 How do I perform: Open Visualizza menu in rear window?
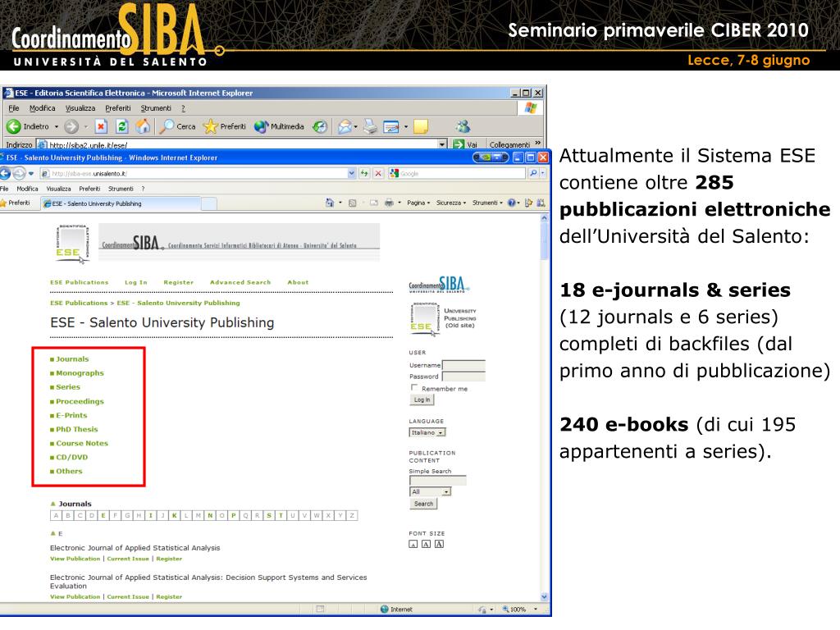[x=80, y=108]
